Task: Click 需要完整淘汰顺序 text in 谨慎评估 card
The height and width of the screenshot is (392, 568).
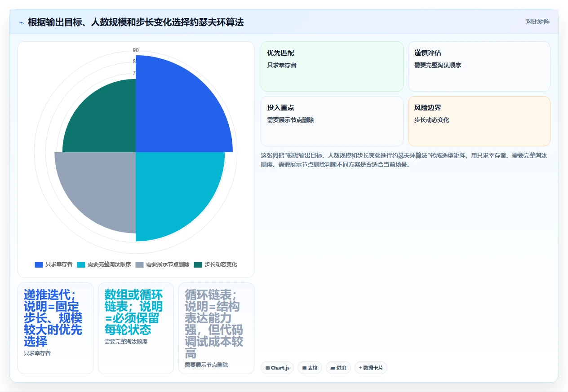Action: click(438, 65)
